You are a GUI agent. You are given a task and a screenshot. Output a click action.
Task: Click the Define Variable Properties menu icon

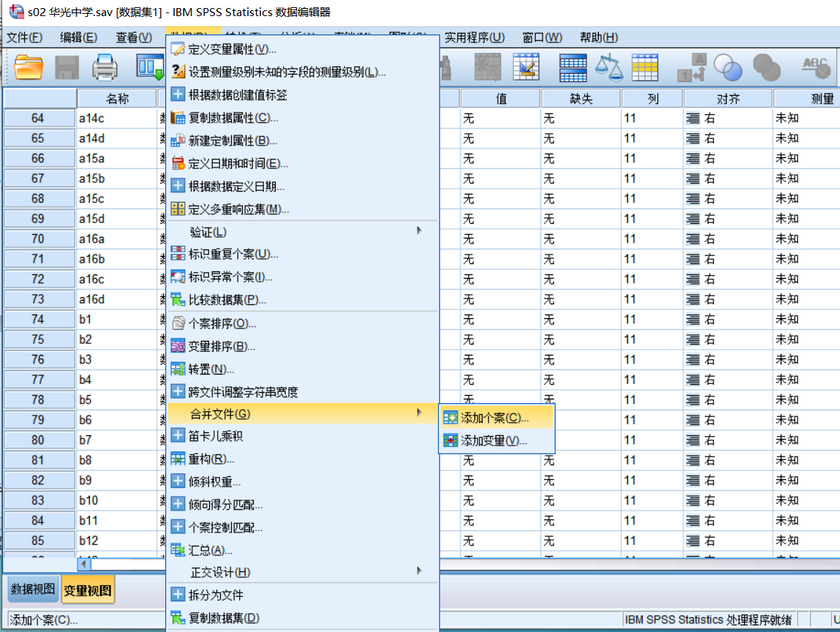tap(178, 49)
